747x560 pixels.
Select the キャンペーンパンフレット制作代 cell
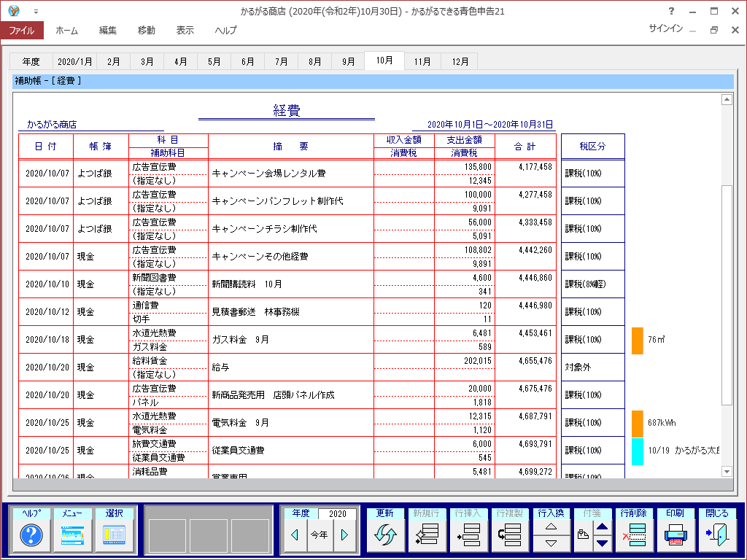290,201
